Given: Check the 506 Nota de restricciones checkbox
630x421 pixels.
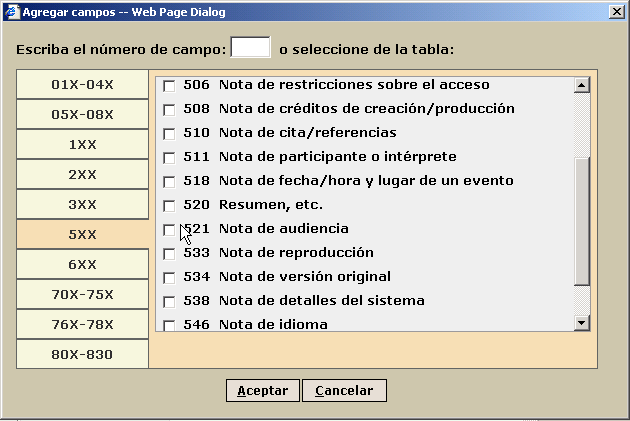Looking at the screenshot, I should point(169,86).
